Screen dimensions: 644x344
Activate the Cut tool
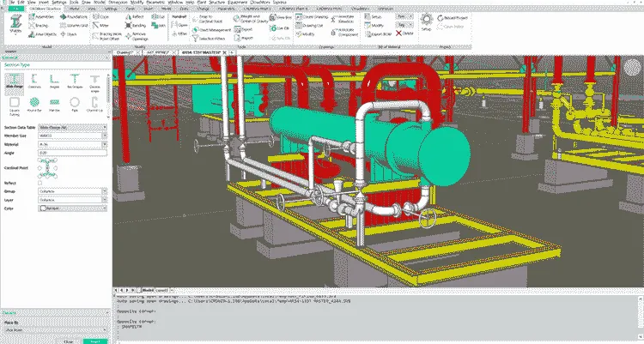point(158,17)
